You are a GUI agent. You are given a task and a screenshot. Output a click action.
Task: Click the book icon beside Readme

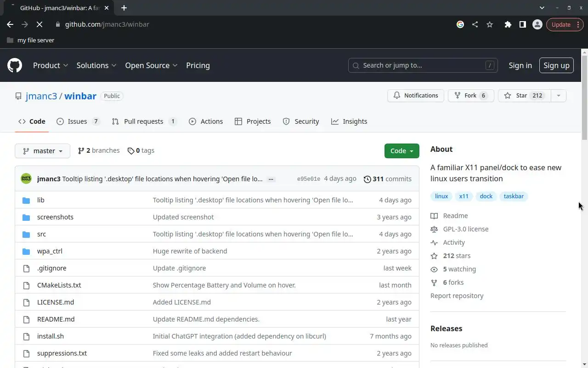click(x=434, y=216)
